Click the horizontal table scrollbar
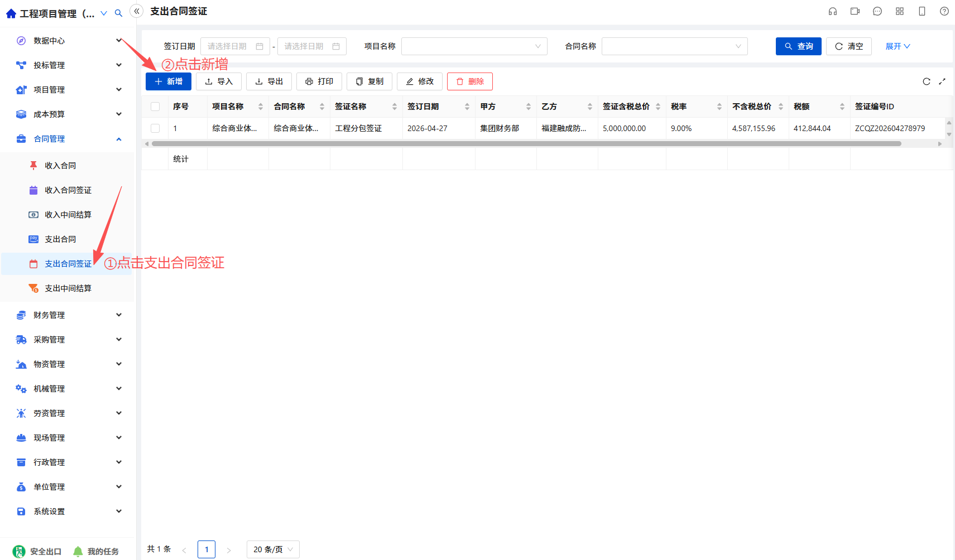955x560 pixels. pos(526,144)
